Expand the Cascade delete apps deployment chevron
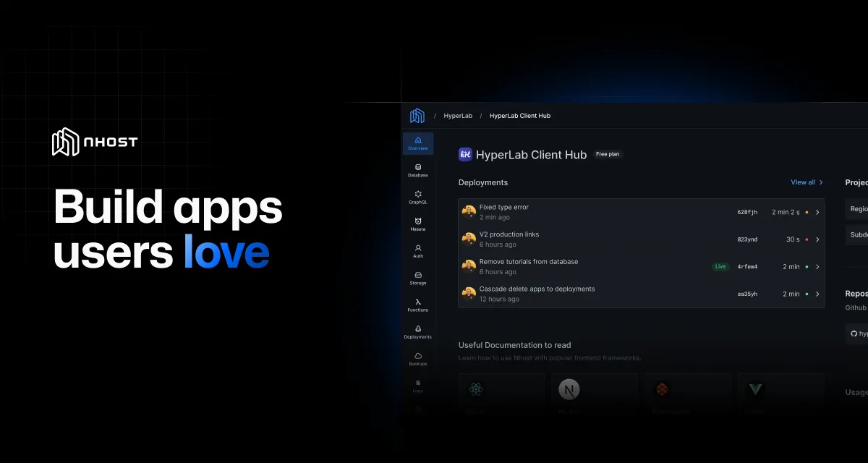 [817, 294]
